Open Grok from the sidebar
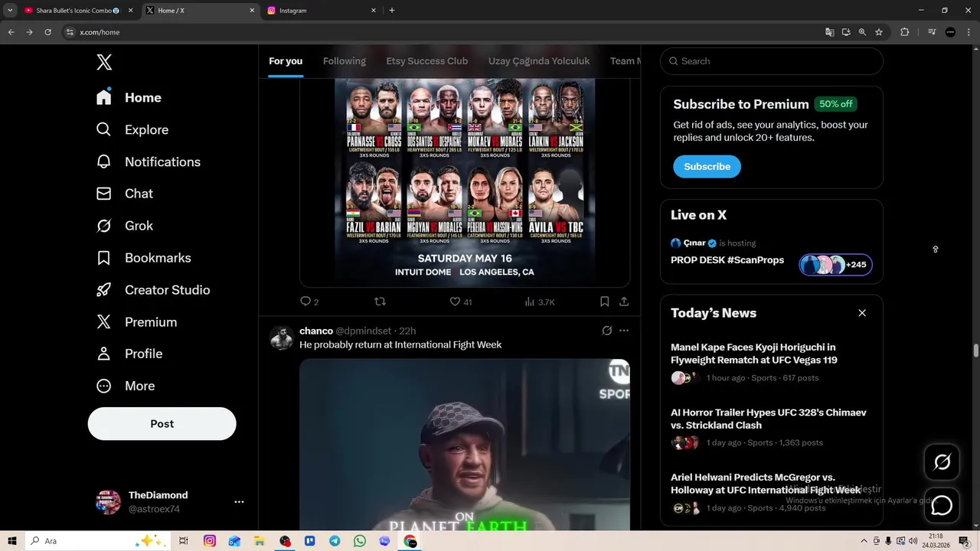Screen dimensions: 980x551 tap(124, 227)
